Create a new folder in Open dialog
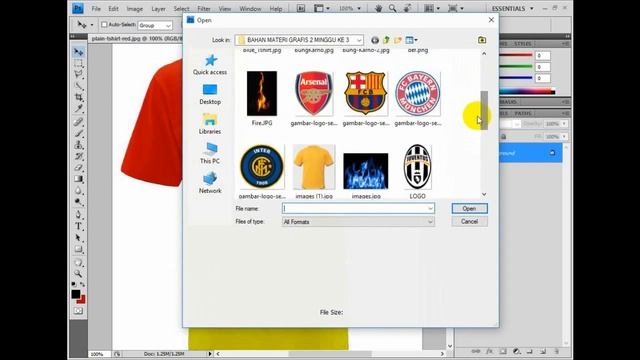Viewport: 640px width, 360px height. click(398, 40)
